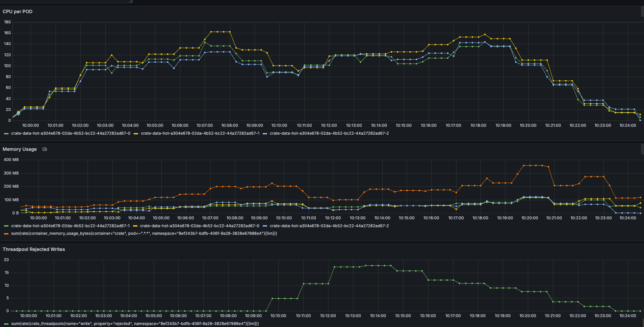Open the CPU per POD panel title menu
Screen dimensions: 644x327
(x=17, y=12)
